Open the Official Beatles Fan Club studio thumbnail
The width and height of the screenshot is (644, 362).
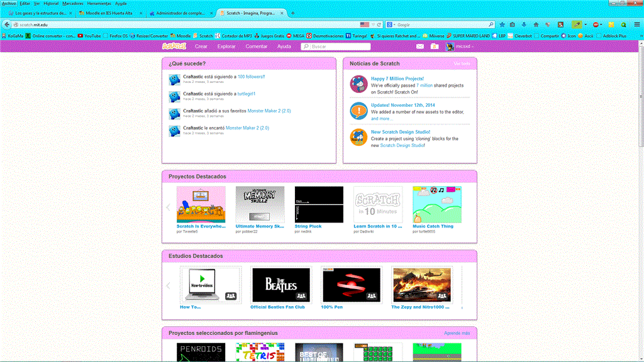point(280,285)
